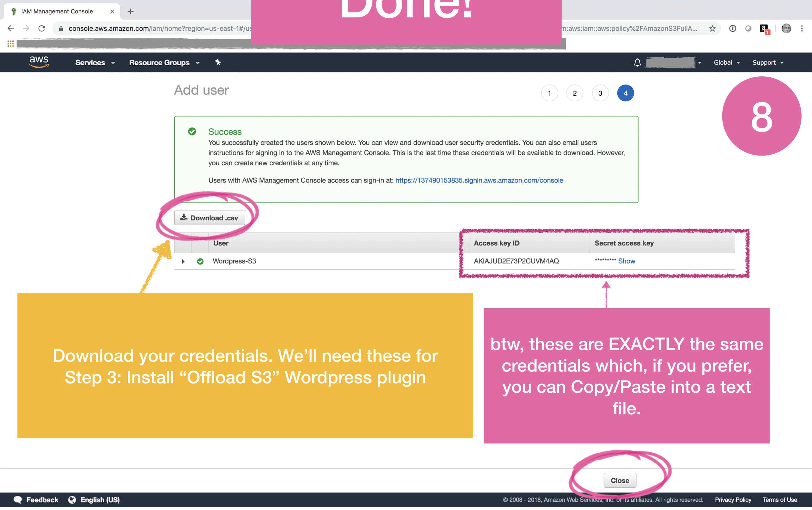Image resolution: width=812 pixels, height=510 pixels.
Task: Click the browser forward arrow
Action: 26,28
